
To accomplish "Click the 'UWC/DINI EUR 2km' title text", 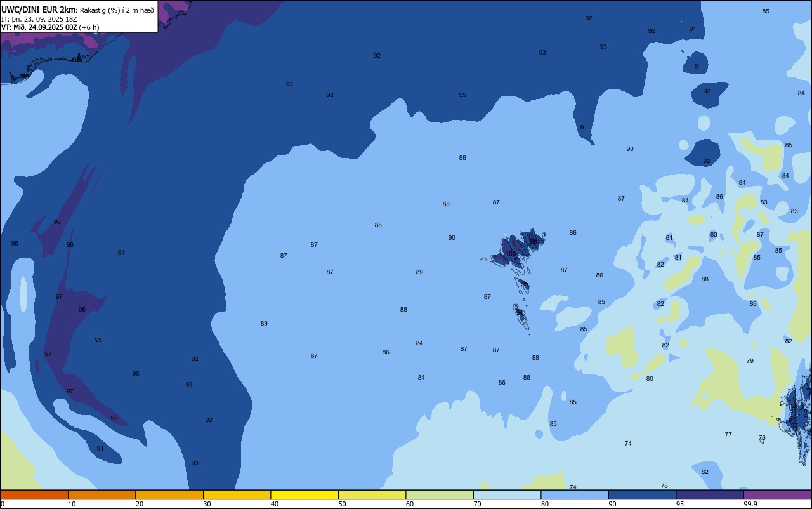I will [38, 10].
